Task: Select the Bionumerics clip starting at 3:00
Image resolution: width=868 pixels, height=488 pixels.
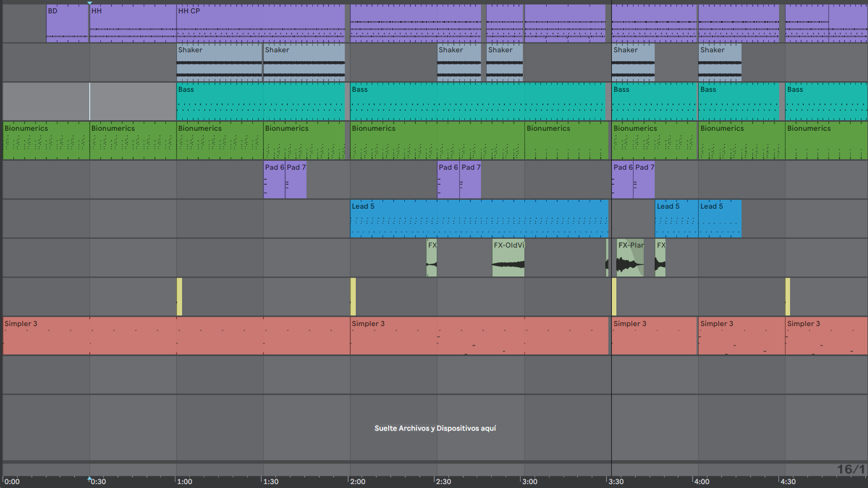Action: coord(566,141)
